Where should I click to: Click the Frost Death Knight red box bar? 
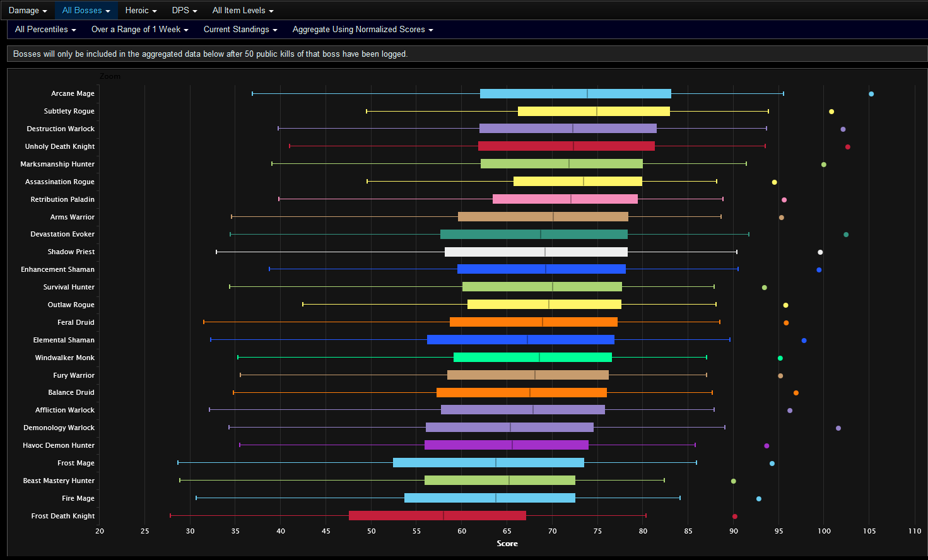pos(437,516)
